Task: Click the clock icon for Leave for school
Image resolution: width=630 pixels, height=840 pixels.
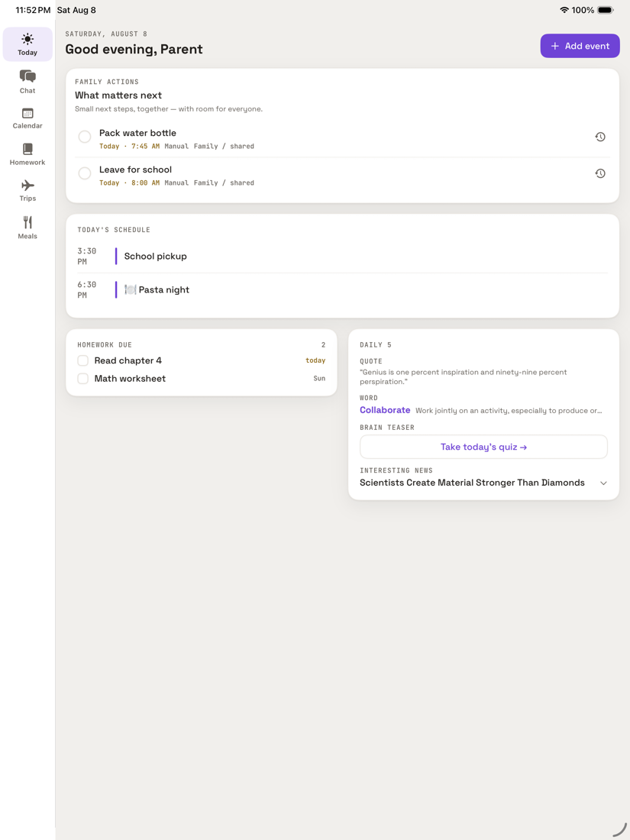Action: click(x=600, y=173)
